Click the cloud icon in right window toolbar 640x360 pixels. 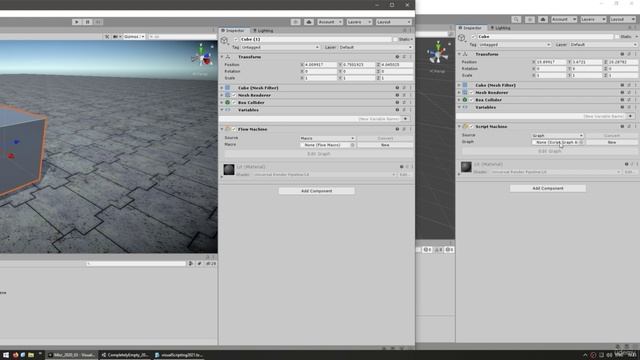pos(543,19)
